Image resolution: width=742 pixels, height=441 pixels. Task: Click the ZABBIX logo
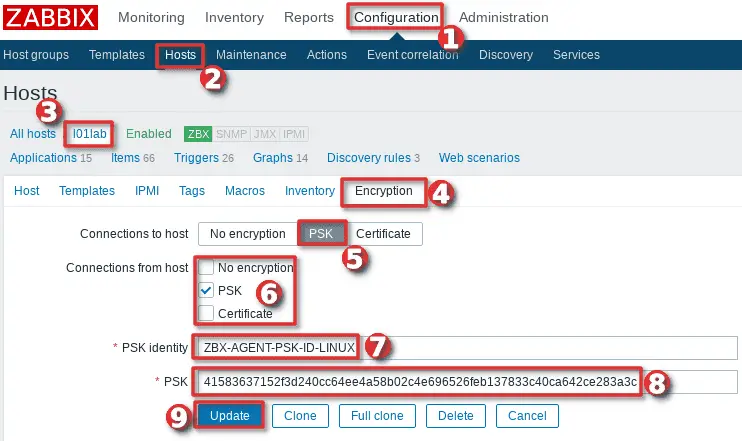tap(51, 17)
